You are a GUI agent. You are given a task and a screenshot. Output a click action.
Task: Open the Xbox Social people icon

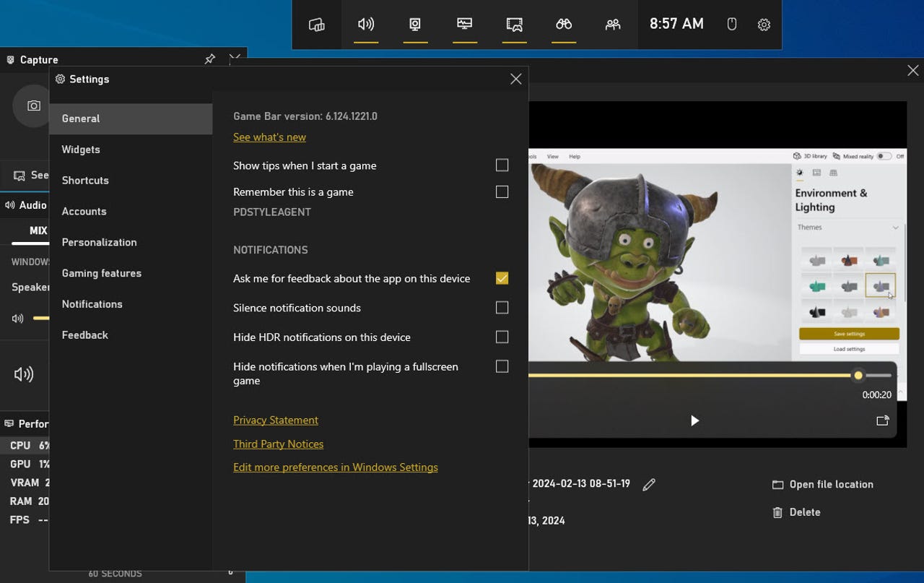point(613,25)
